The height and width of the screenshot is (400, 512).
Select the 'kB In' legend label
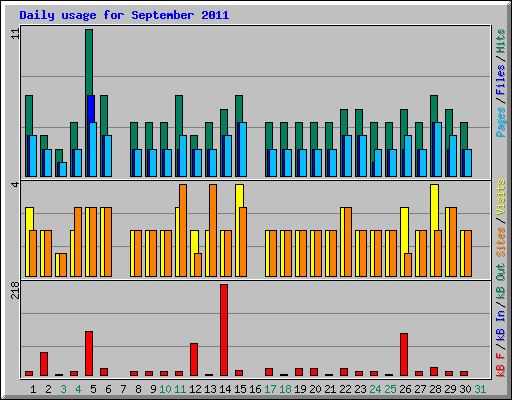(501, 324)
